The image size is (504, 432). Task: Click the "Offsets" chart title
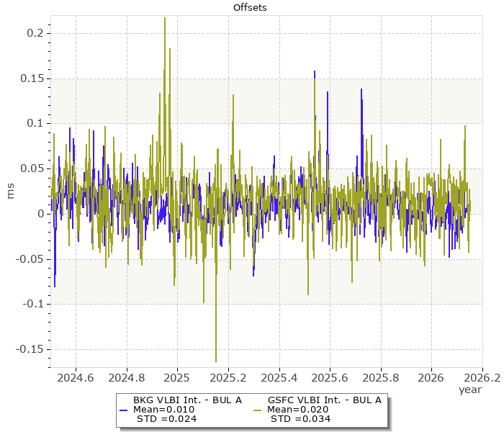click(x=251, y=7)
